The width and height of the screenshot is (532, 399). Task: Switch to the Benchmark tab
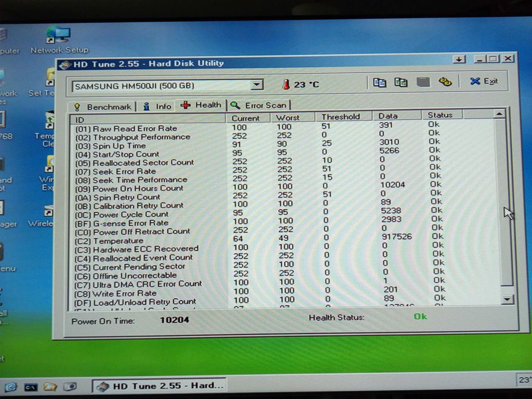102,107
